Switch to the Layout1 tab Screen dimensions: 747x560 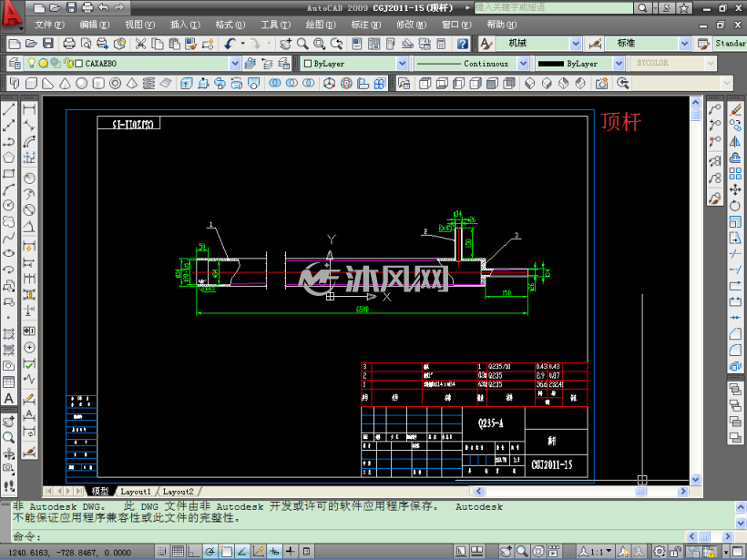[136, 491]
